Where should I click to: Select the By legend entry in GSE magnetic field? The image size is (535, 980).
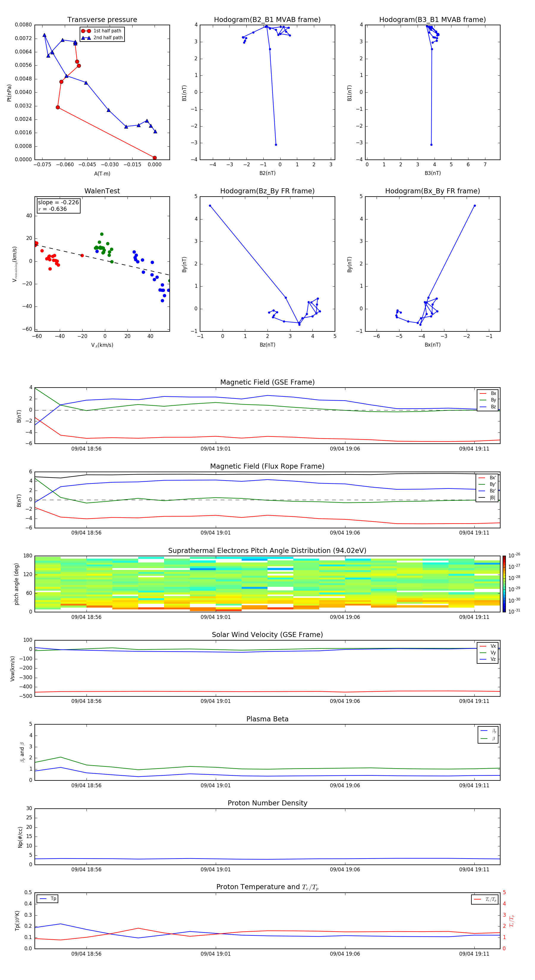pyautogui.click(x=488, y=400)
